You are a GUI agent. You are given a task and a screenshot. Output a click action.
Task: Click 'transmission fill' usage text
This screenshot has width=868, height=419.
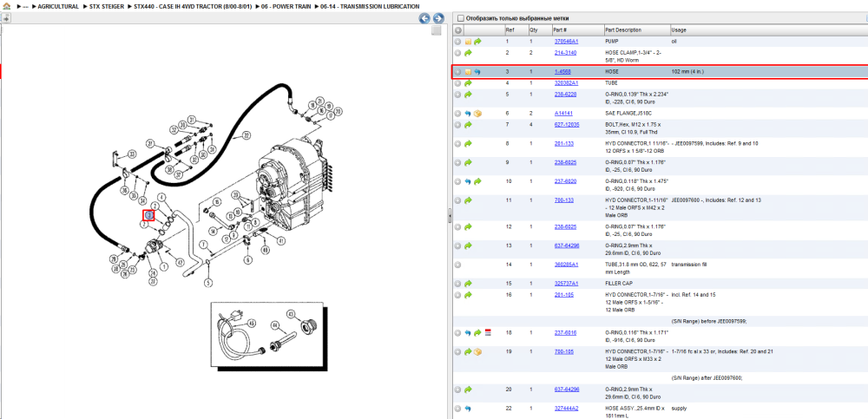point(690,265)
